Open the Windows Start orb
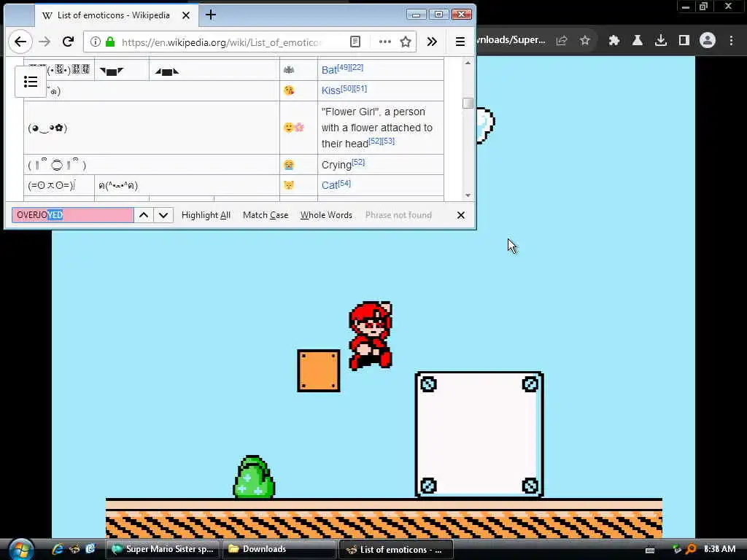Image resolution: width=747 pixels, height=560 pixels. pos(21,549)
